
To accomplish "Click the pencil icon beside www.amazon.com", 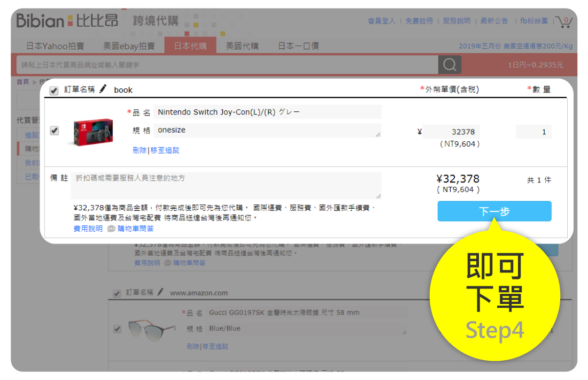I will [160, 292].
